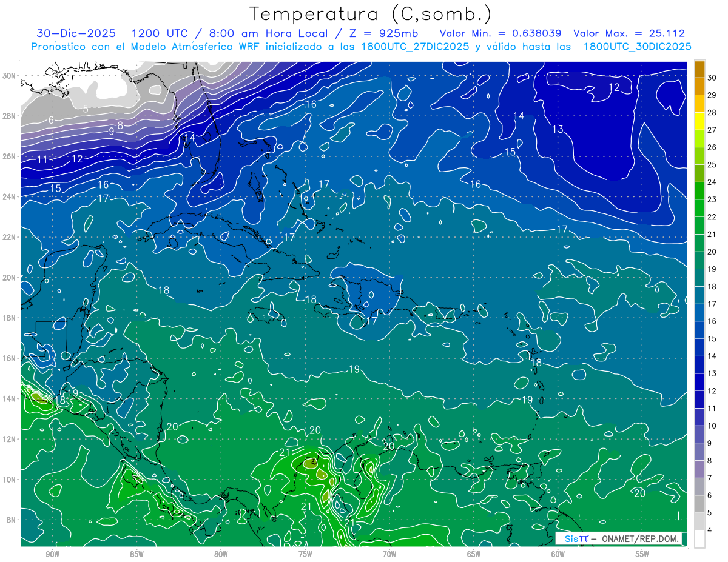
Task: Click the contour label 13 in the Atlantic
Action: [x=558, y=129]
